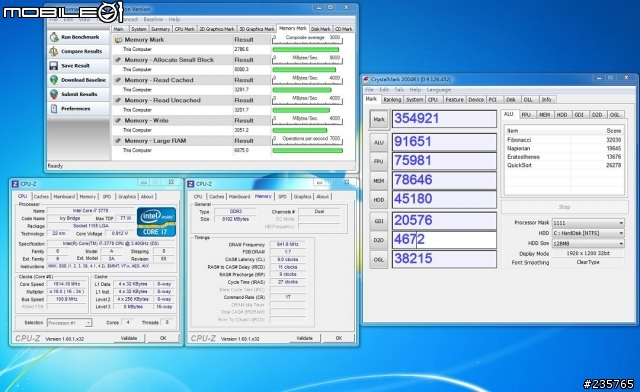Switch to CD Mark tab

tap(343, 29)
